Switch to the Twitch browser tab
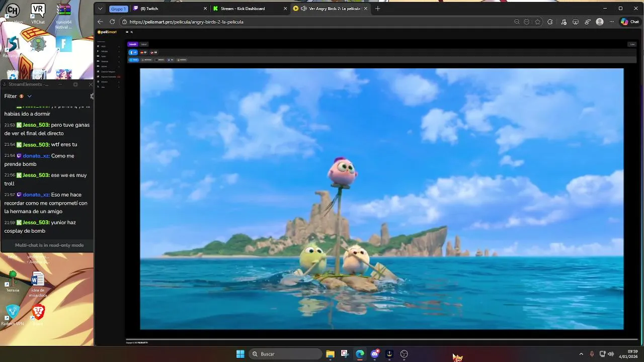 click(169, 9)
